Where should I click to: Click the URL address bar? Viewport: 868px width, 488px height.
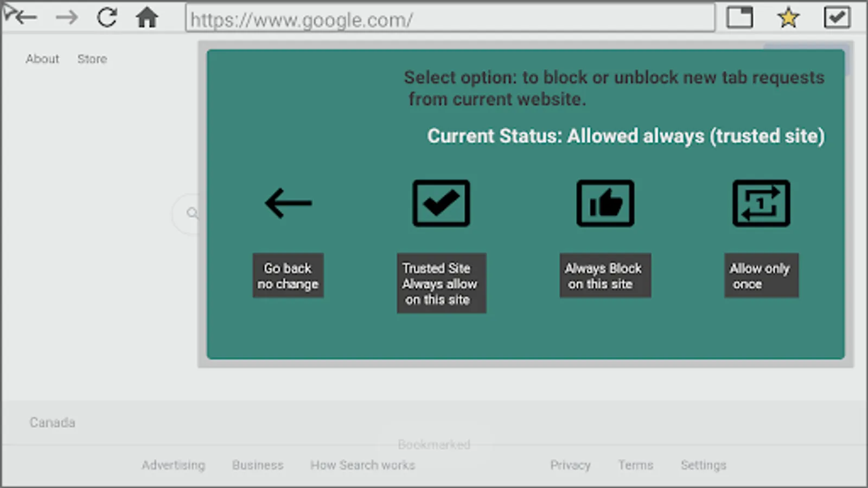450,19
